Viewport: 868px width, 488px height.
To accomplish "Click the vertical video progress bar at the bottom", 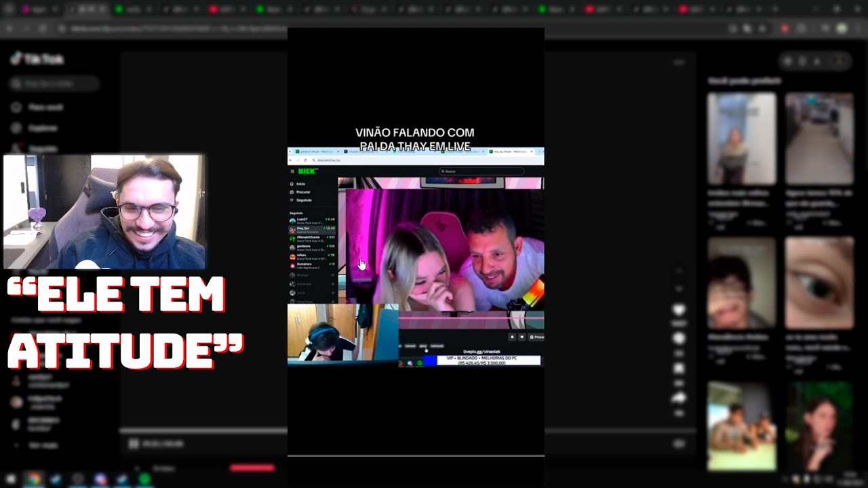I will (416, 455).
